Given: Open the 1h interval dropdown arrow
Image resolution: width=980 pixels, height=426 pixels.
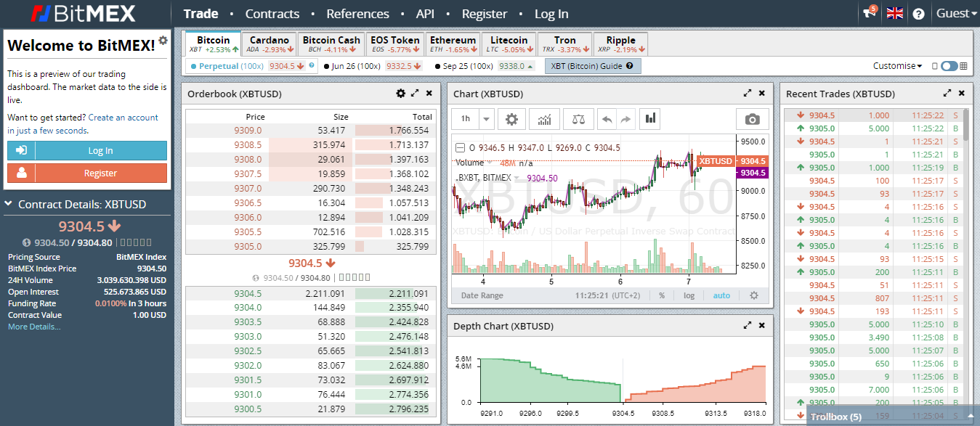Looking at the screenshot, I should 486,119.
